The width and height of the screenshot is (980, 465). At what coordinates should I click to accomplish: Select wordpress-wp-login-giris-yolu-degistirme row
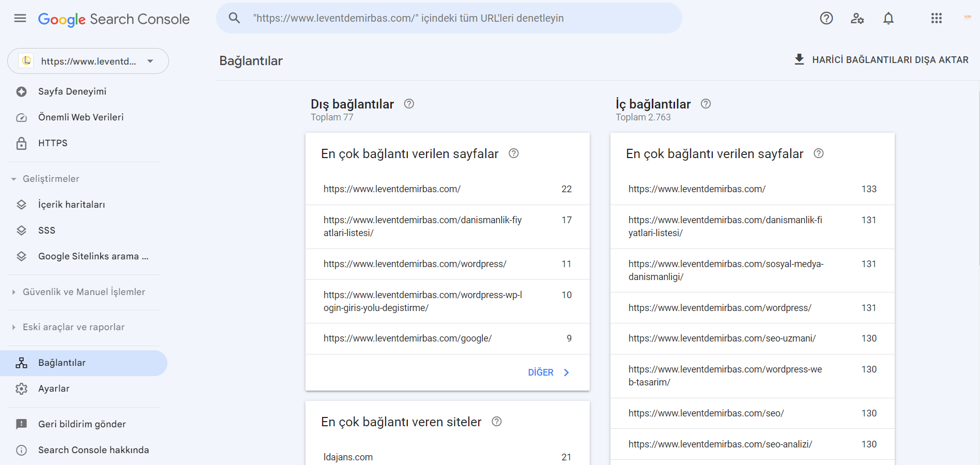point(448,301)
